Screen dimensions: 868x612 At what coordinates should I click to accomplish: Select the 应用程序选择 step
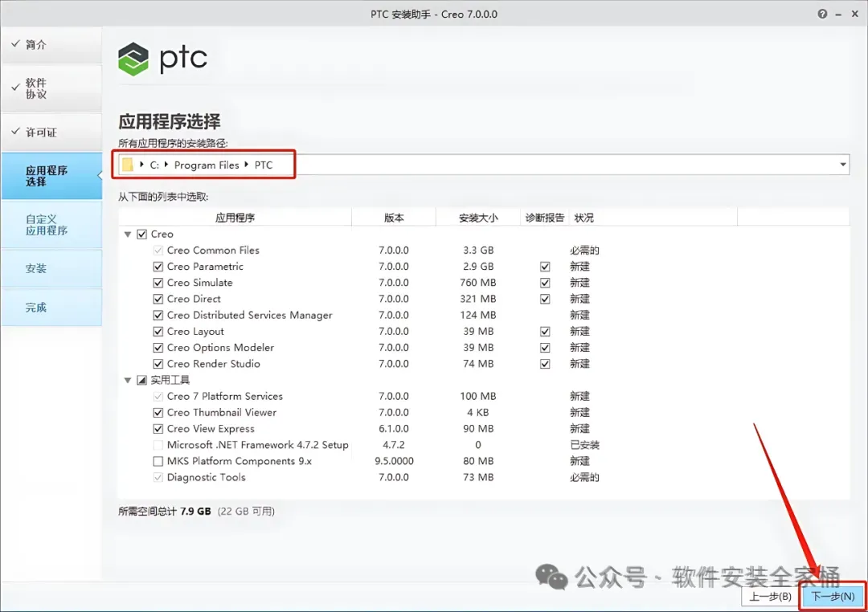click(51, 176)
